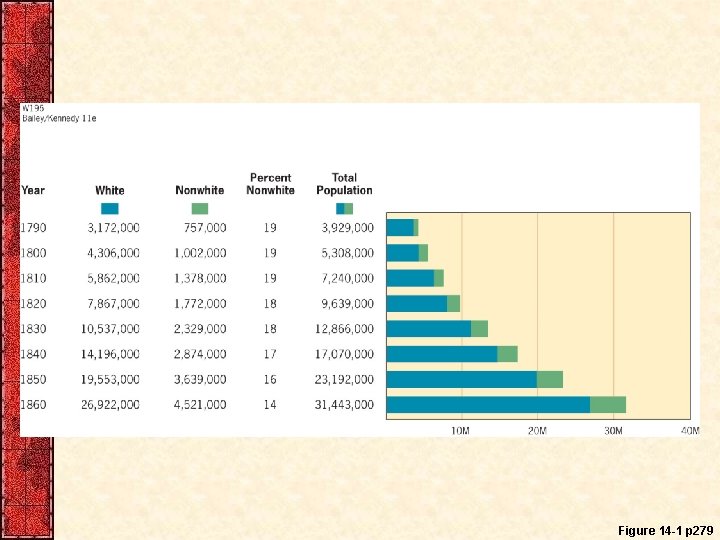This screenshot has height=540, width=720.
Task: Select year 1800 row label
Action: point(33,253)
